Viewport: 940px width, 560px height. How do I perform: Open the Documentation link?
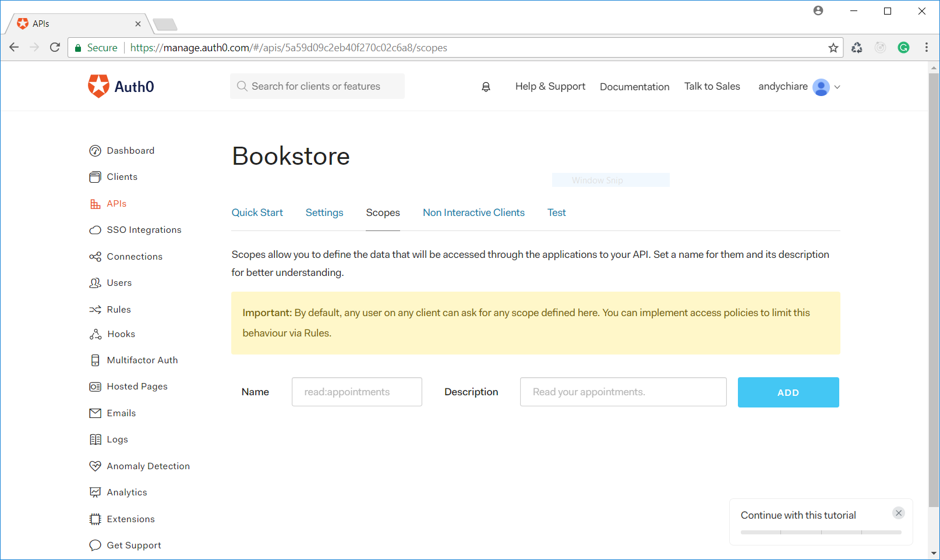click(x=635, y=87)
